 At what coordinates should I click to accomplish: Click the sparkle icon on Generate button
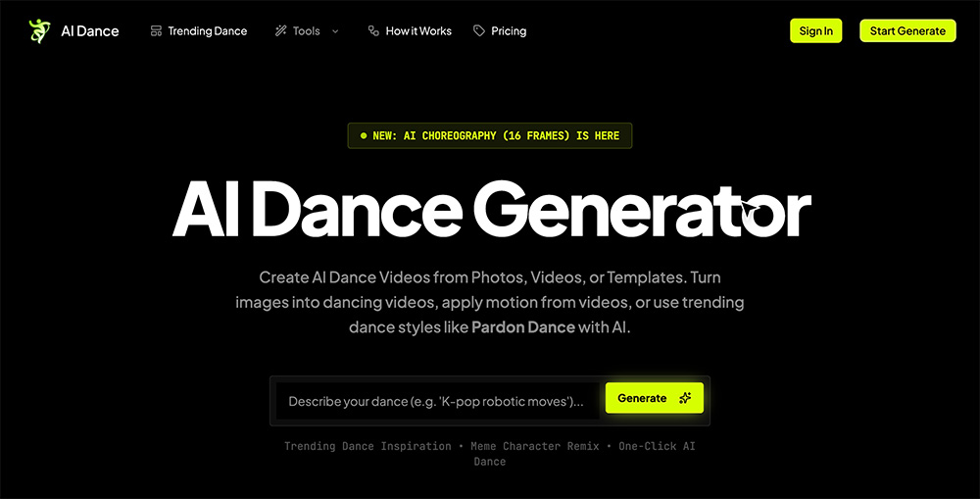(x=685, y=398)
